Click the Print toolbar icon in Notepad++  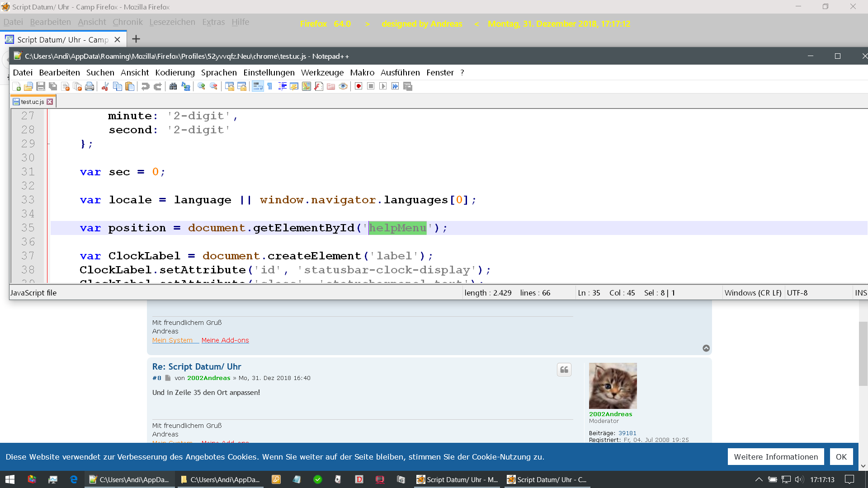[90, 86]
